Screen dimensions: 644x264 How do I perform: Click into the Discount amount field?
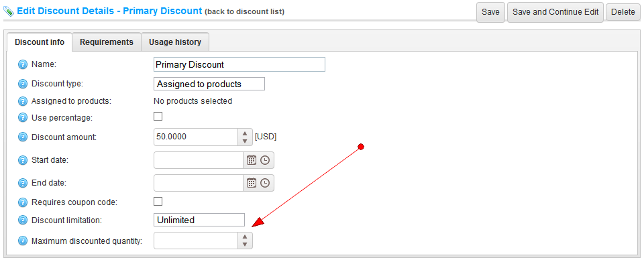click(x=196, y=137)
